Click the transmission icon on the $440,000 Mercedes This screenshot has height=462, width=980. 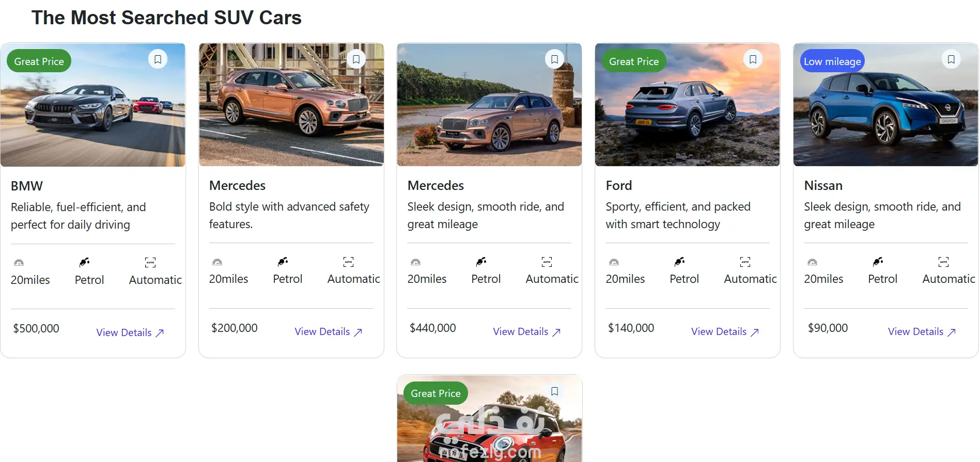(547, 262)
